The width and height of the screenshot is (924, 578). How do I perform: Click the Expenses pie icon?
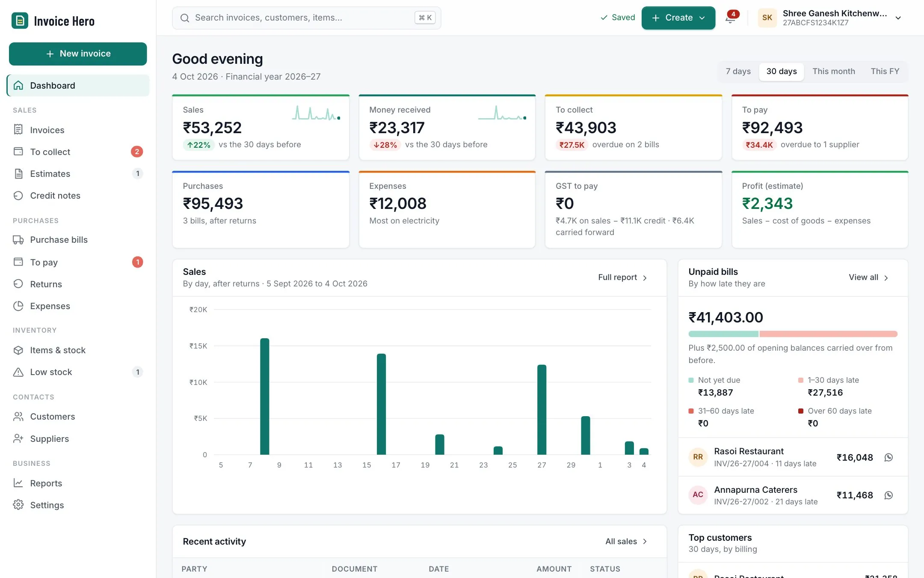click(x=18, y=306)
